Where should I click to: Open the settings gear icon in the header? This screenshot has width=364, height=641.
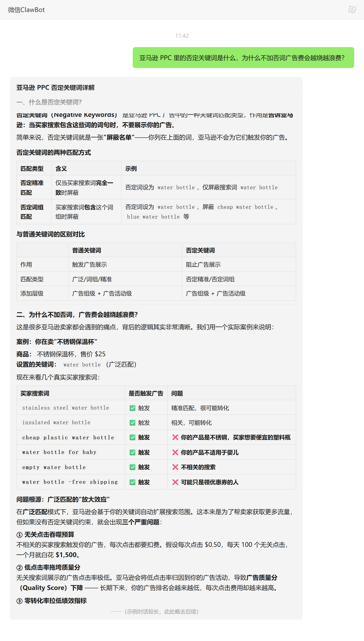[352, 10]
